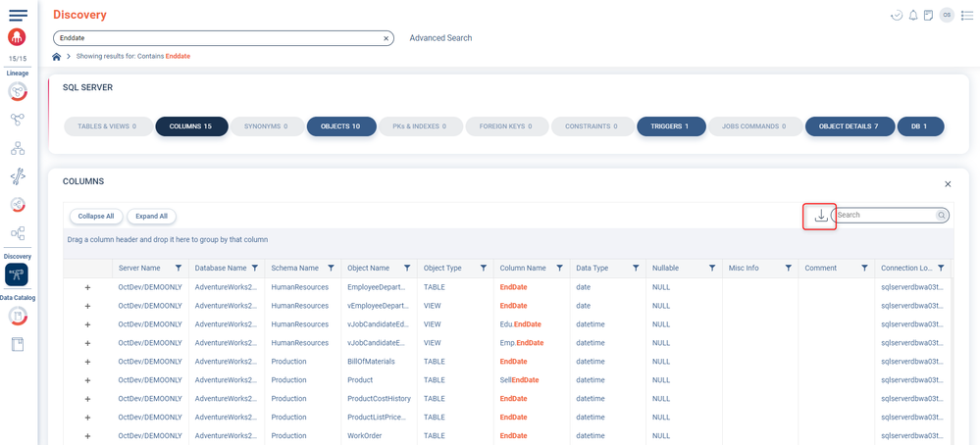Click the checkmark refresh status icon
The image size is (980, 445).
click(x=897, y=15)
